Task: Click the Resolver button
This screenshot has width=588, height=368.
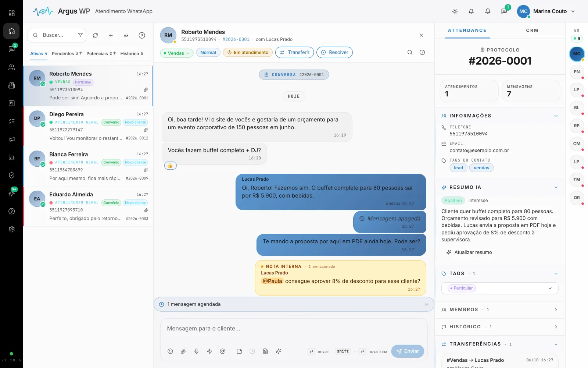Action: 334,52
